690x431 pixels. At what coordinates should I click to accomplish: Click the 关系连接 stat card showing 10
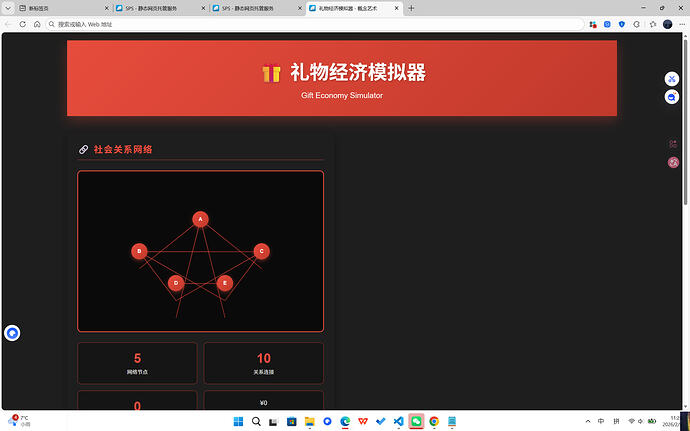click(263, 362)
